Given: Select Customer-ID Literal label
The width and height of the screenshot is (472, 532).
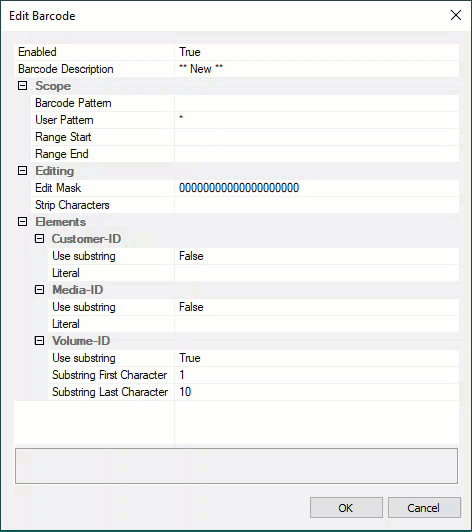Looking at the screenshot, I should (x=66, y=273).
